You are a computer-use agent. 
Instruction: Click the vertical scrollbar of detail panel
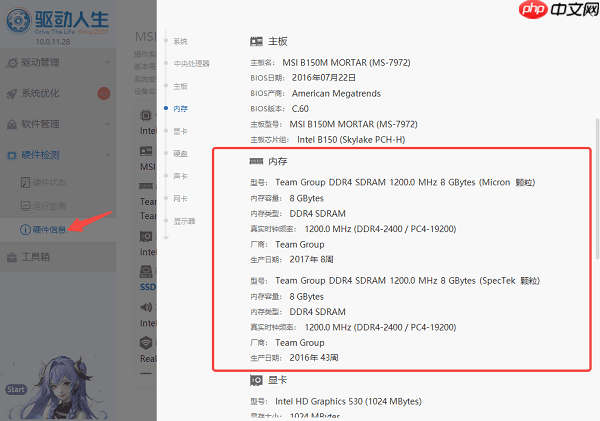point(597,189)
